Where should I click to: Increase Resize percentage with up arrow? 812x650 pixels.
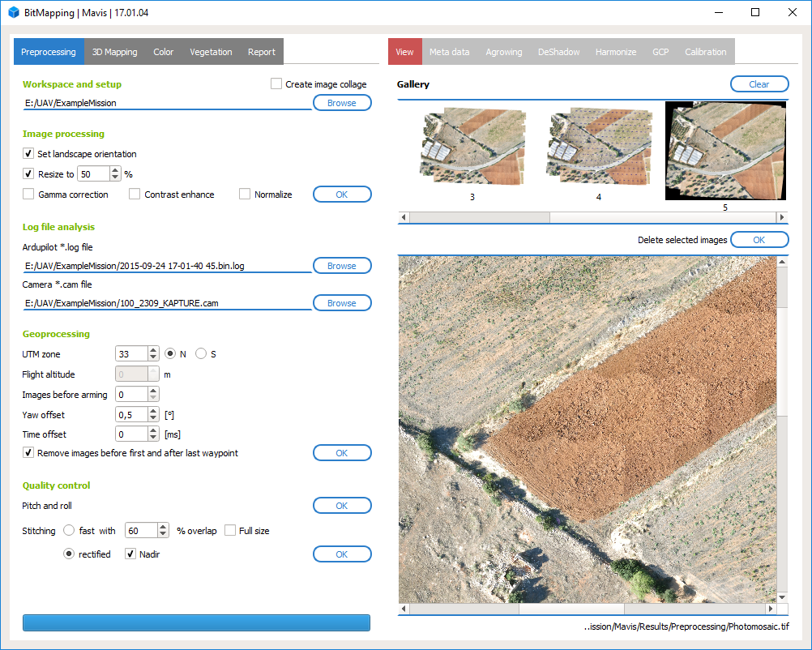(x=115, y=170)
